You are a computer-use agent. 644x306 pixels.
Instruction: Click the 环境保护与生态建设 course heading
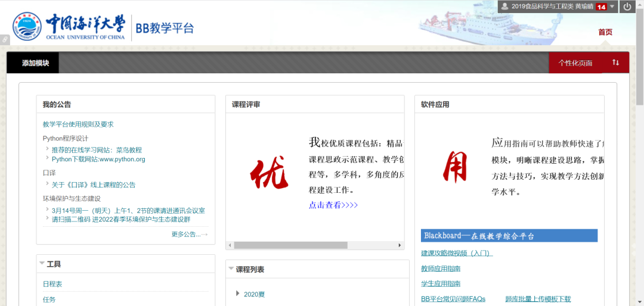point(72,198)
